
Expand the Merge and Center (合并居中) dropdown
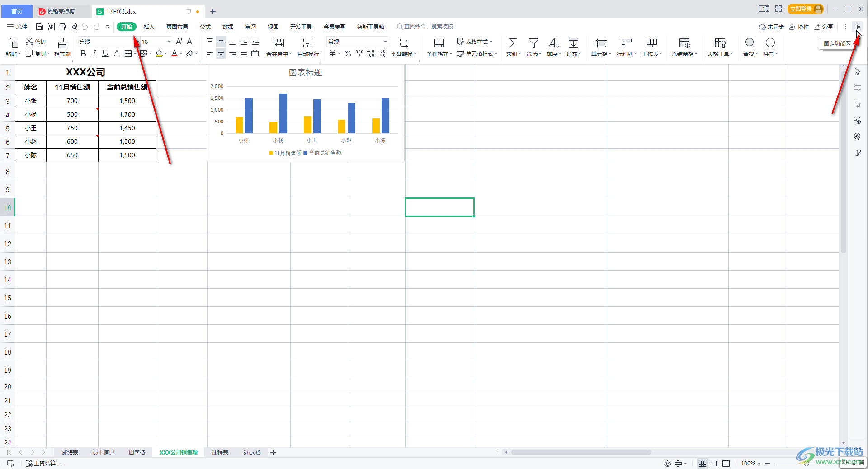[290, 54]
